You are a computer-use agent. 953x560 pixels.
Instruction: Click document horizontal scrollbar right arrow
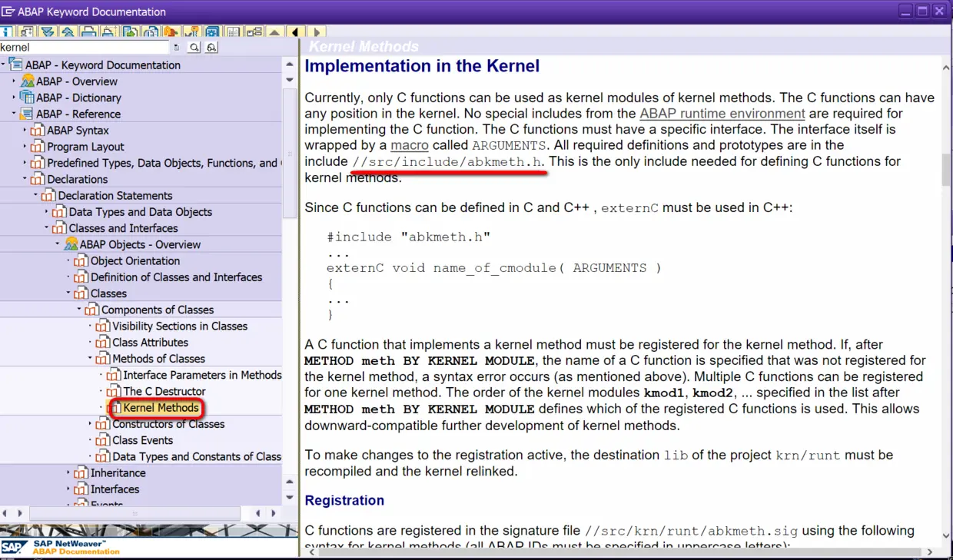pyautogui.click(x=930, y=551)
